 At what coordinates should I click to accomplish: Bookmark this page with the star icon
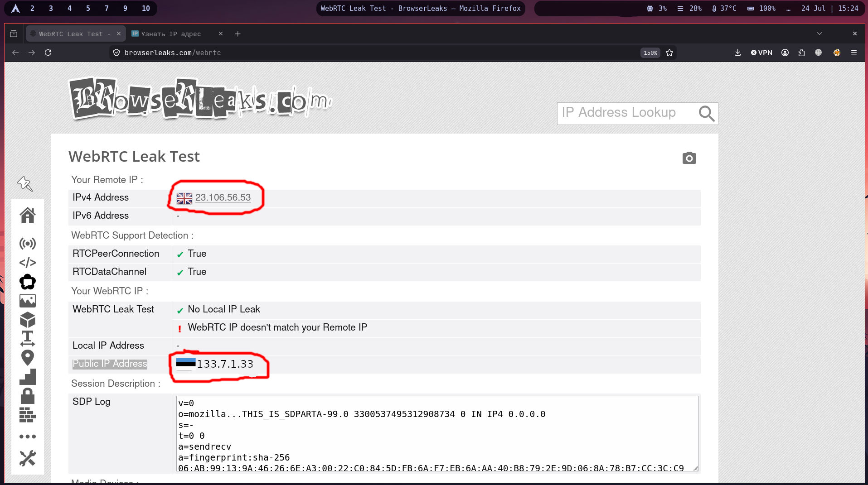669,53
